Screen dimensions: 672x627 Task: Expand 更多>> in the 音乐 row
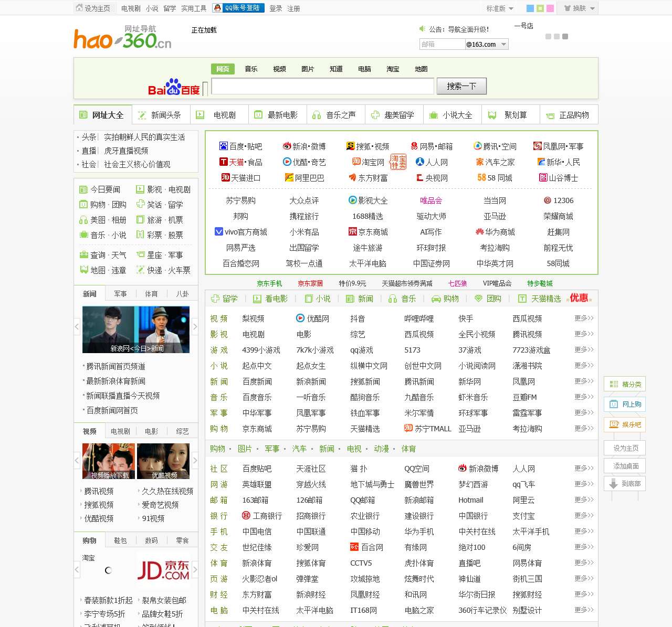584,397
